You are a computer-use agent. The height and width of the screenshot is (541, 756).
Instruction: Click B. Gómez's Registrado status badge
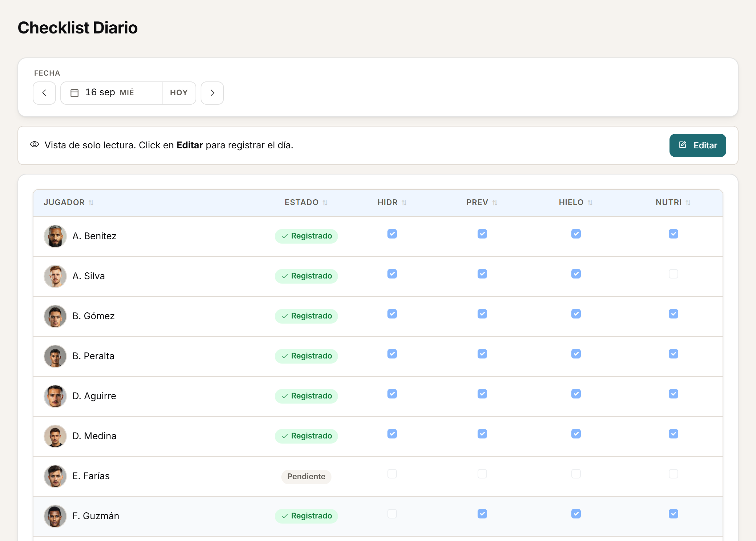(306, 316)
